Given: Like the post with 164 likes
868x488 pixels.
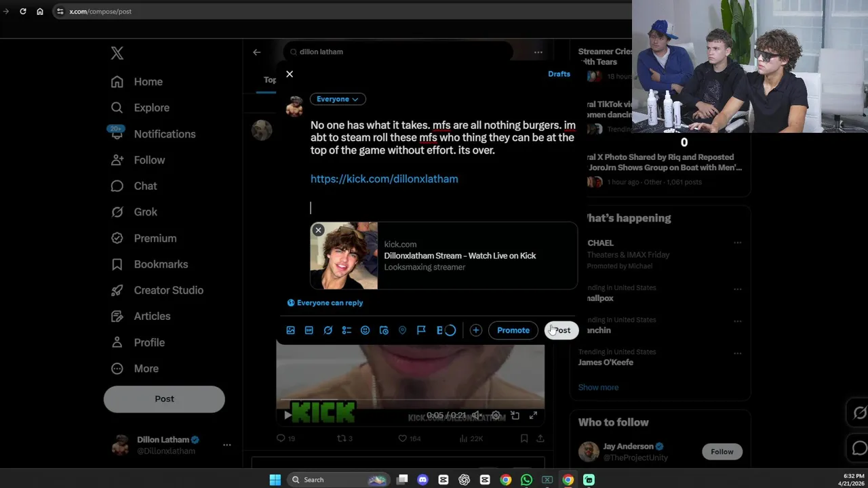Looking at the screenshot, I should click(409, 439).
